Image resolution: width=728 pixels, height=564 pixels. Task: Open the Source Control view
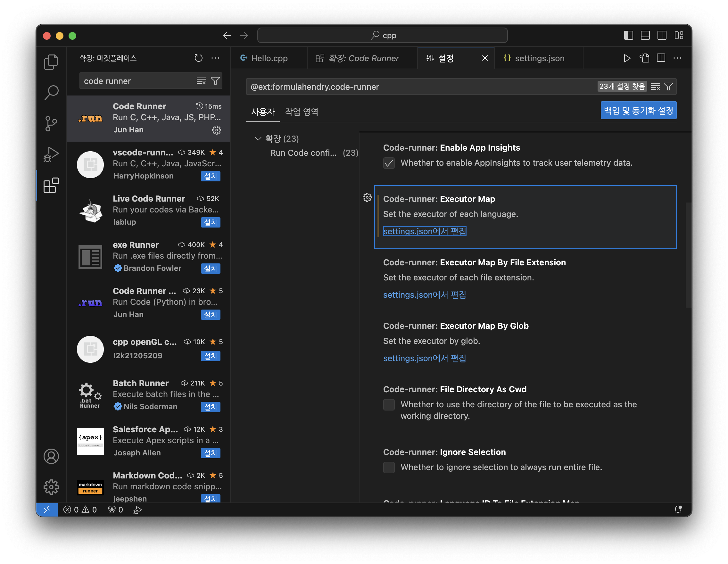(x=51, y=124)
